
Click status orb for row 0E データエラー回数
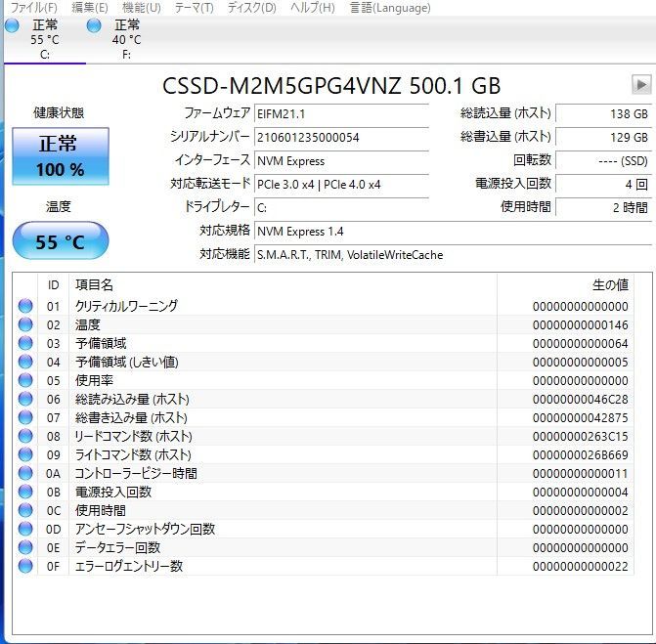pos(25,547)
